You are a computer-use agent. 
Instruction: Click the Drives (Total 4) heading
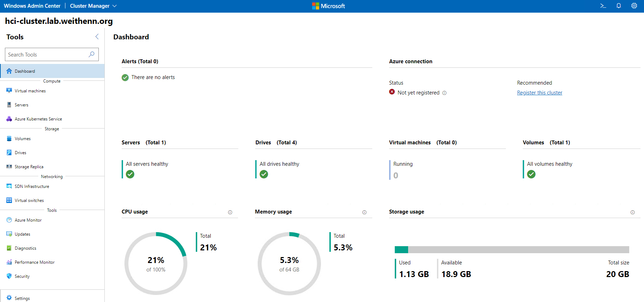[276, 142]
